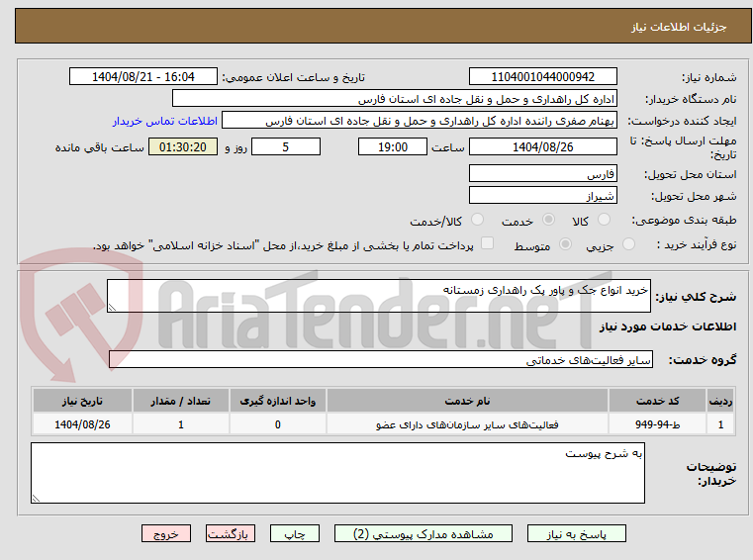Click the تعداد / مقدار column header
Screen dimensions: 753x560
click(180, 401)
